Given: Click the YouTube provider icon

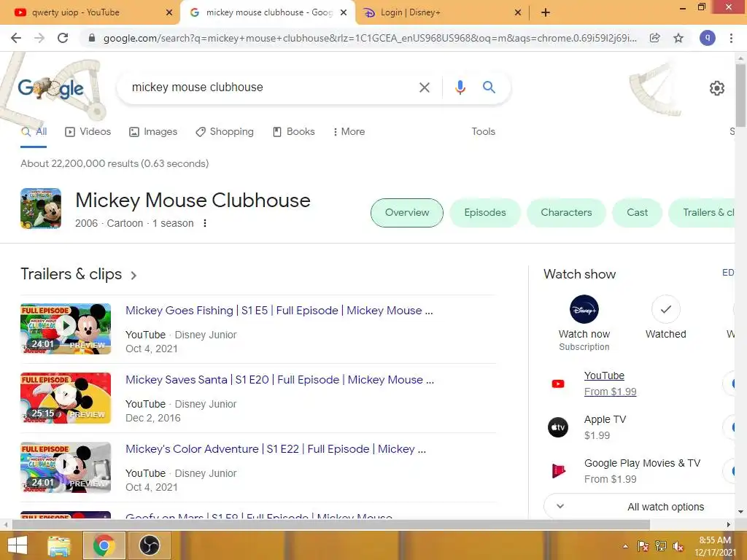Looking at the screenshot, I should click(x=558, y=384).
